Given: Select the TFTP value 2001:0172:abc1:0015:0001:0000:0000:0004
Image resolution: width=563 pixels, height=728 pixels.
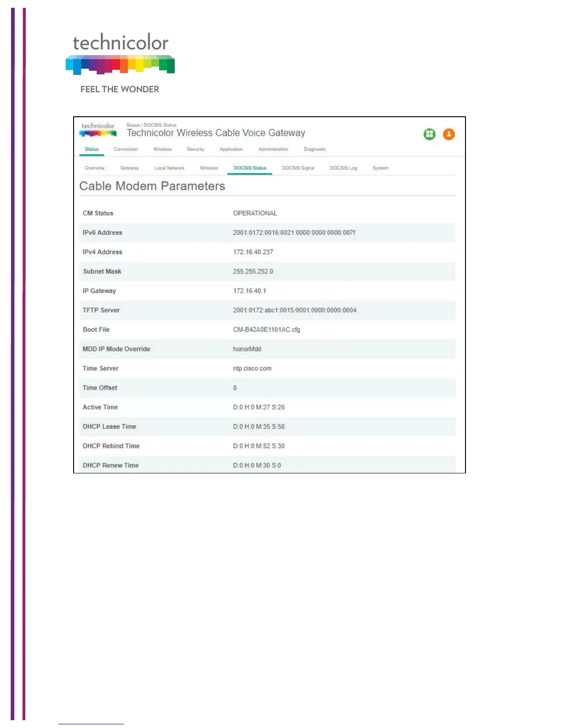Looking at the screenshot, I should pos(294,310).
